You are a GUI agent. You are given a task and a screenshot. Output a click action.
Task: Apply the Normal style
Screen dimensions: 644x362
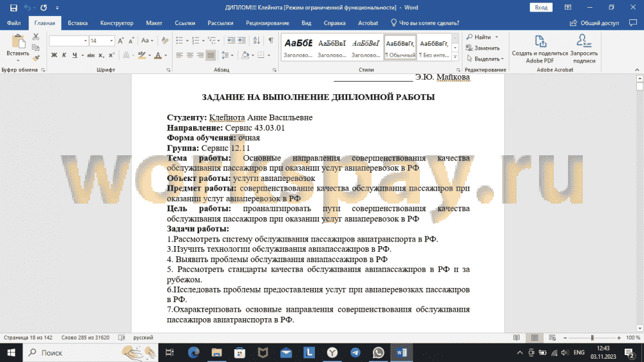(x=400, y=48)
